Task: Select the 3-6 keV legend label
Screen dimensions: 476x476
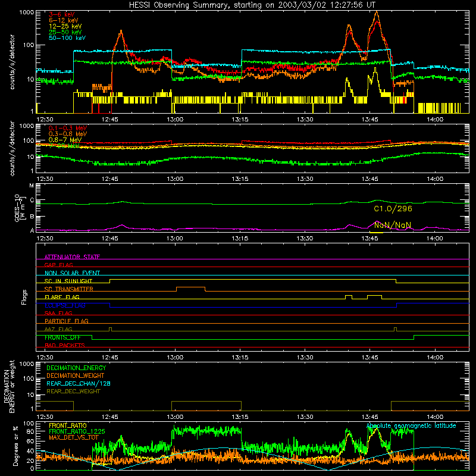Action: 61,14
